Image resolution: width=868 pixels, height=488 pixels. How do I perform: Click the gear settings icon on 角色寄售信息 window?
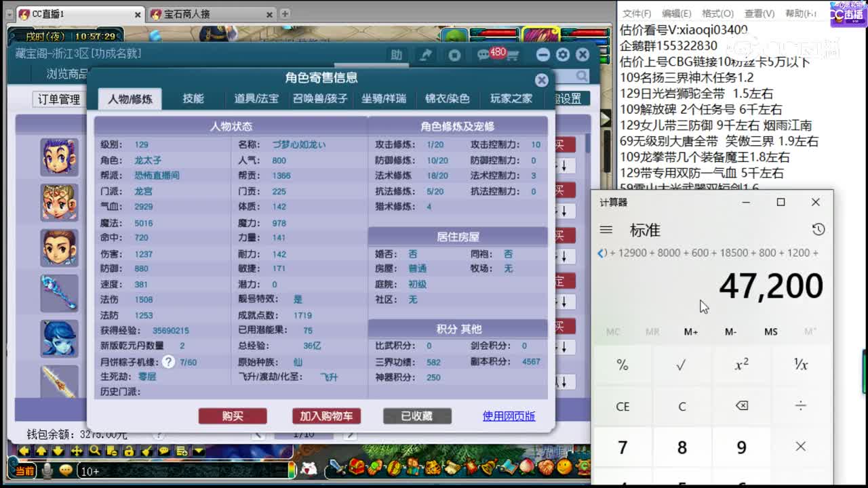click(x=562, y=55)
